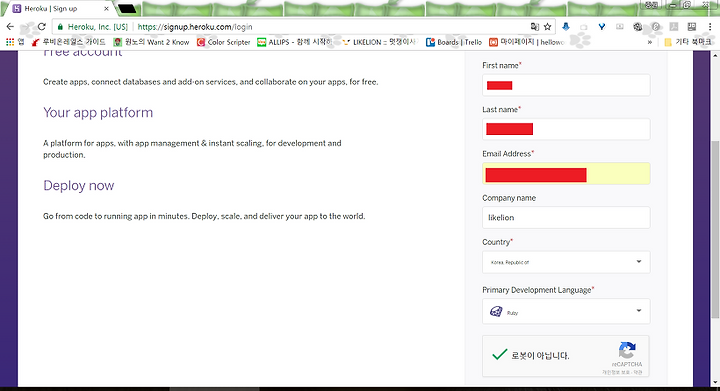Viewport: 720px width, 391px height.
Task: Open the Apps grid shortcut in bookmarks bar
Action: tap(10, 42)
